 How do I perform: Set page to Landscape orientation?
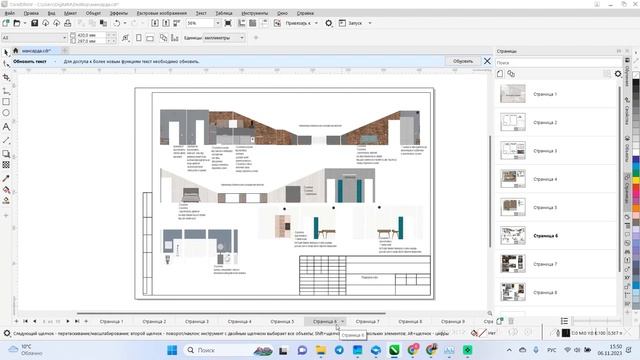click(150, 38)
